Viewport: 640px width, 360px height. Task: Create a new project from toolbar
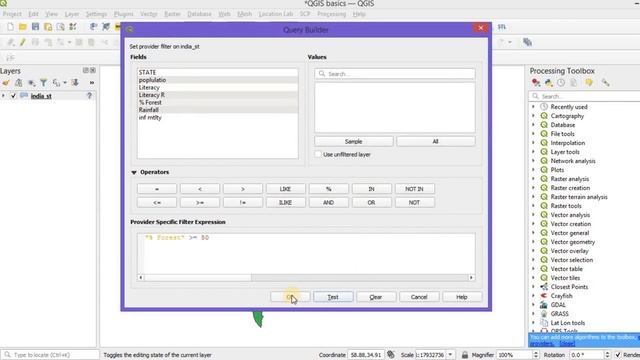pos(10,27)
